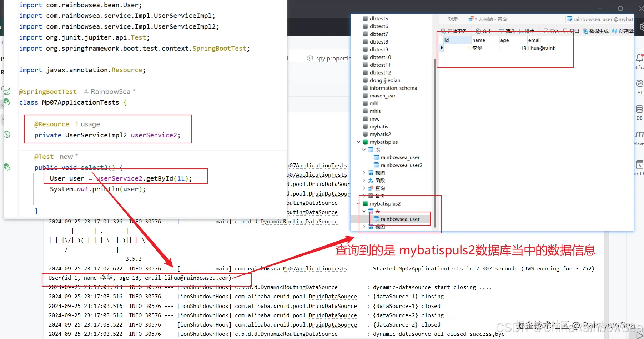Viewport: 644px width, 339px height.
Task: Click the rainbowsea_user2 table icon
Action: tap(376, 165)
